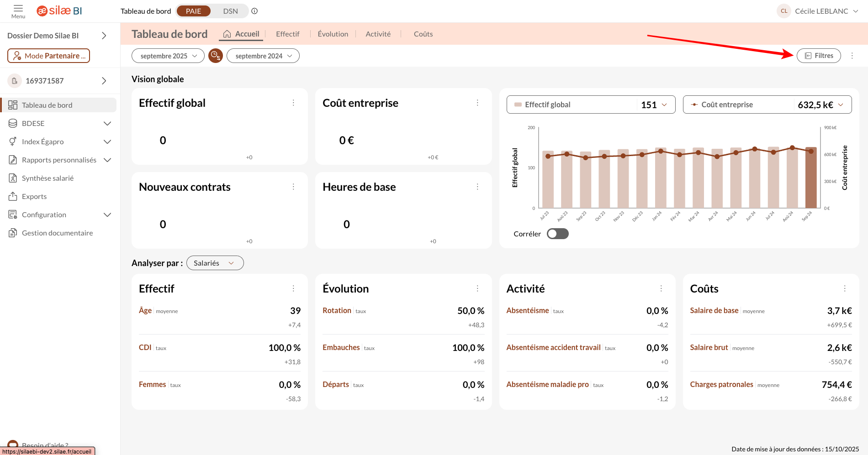Click the period comparison clock icon
The width and height of the screenshot is (868, 455).
coord(215,56)
